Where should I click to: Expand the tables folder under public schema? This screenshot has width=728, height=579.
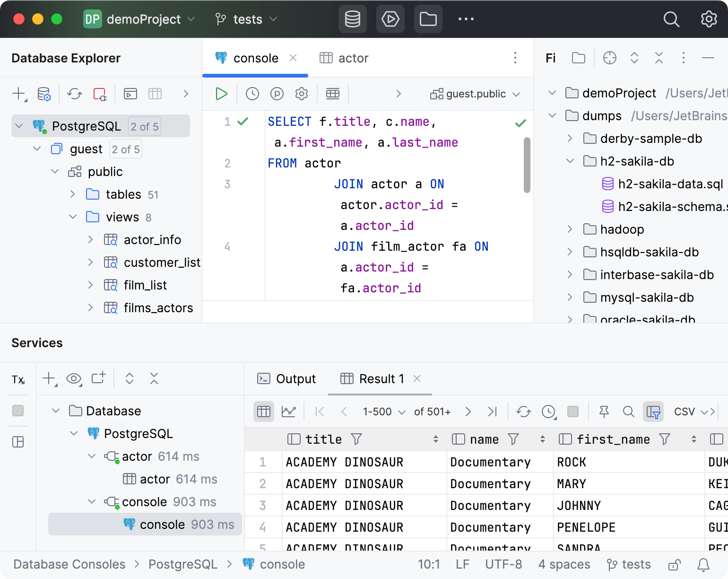72,194
